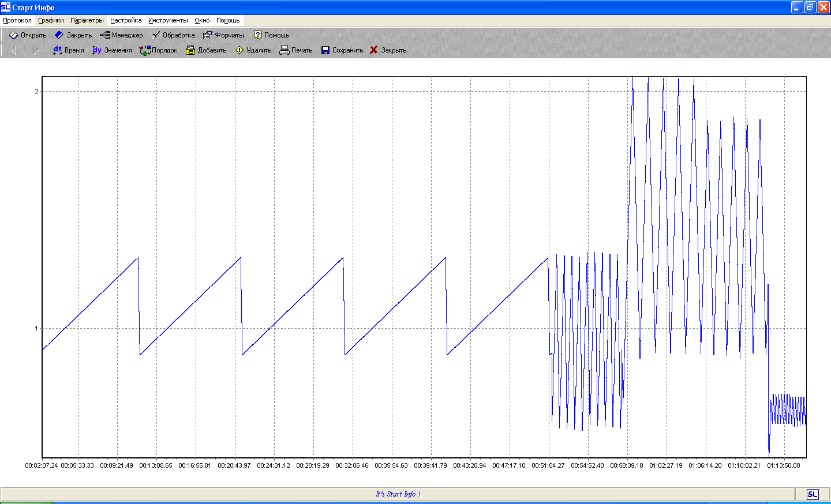
Task: Click the Y-axis label 2
Action: click(x=37, y=91)
